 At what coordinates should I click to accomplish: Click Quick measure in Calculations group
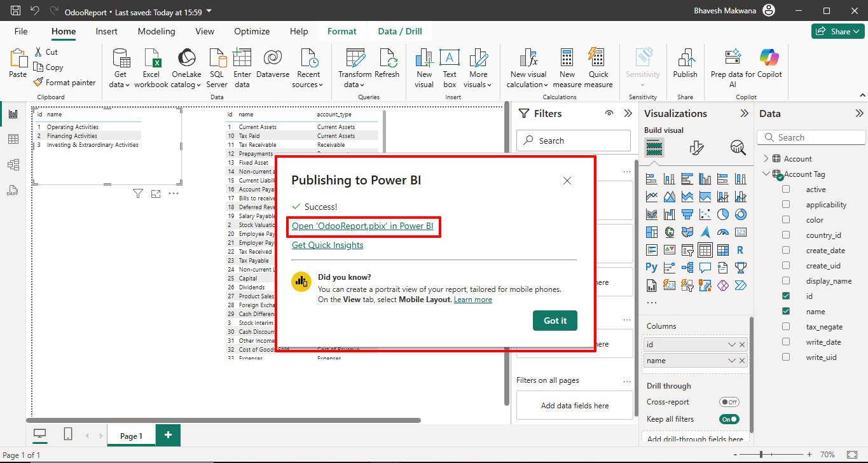598,68
